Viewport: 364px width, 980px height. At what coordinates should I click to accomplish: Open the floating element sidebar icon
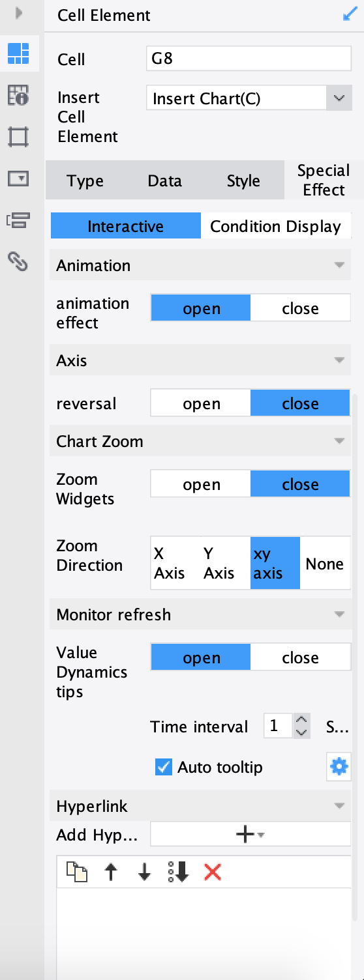tap(18, 137)
